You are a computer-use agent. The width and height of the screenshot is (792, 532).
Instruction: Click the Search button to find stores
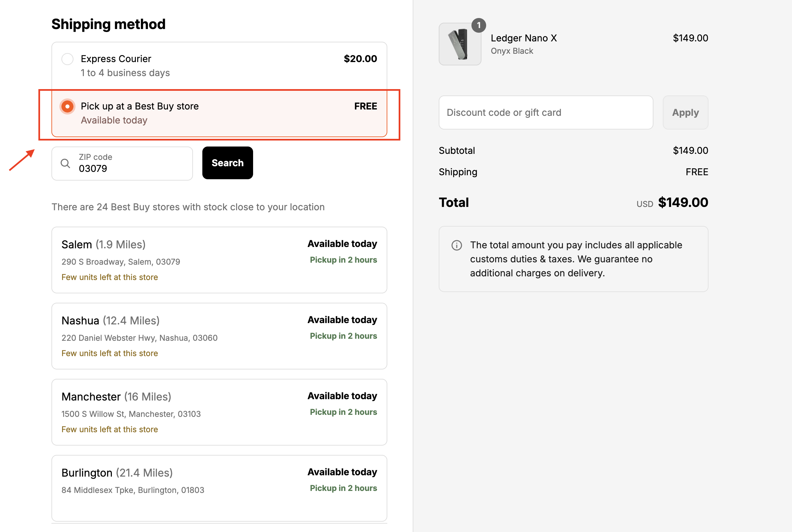tap(227, 163)
